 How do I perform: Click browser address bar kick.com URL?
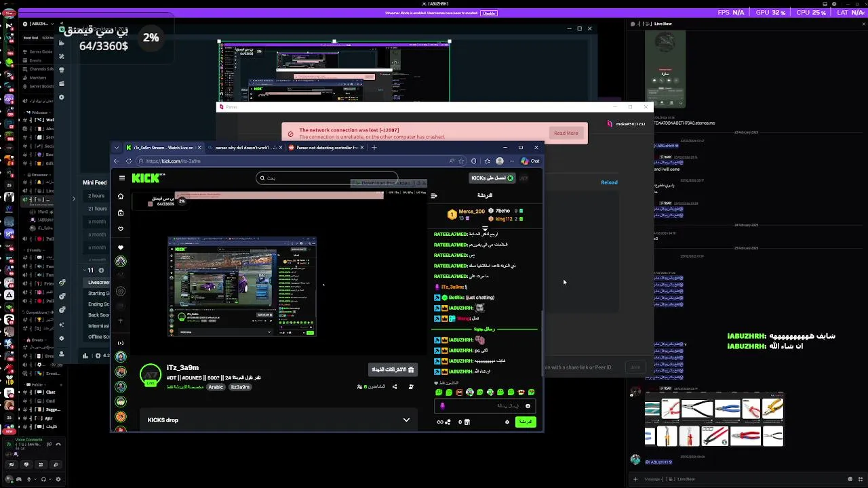(174, 161)
